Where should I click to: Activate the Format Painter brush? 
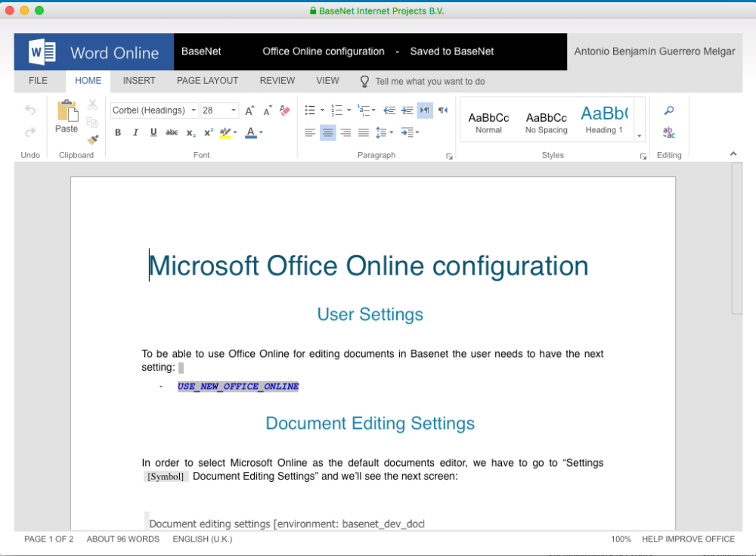(x=92, y=139)
